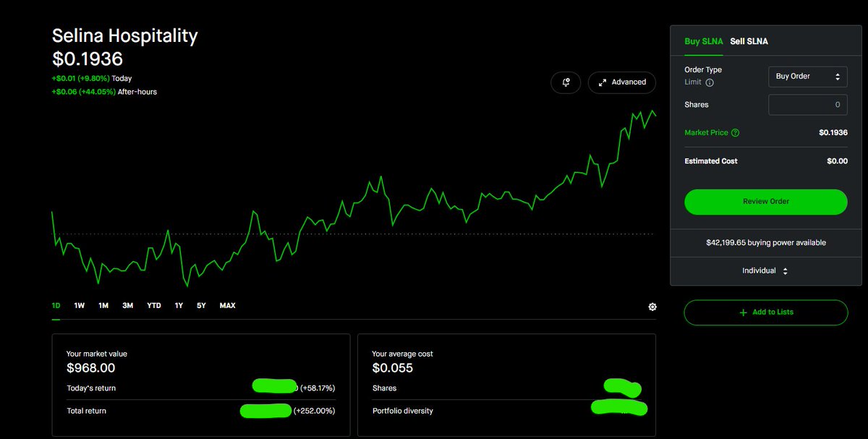Open chart settings with the gear icon
This screenshot has width=868, height=439.
(x=652, y=306)
